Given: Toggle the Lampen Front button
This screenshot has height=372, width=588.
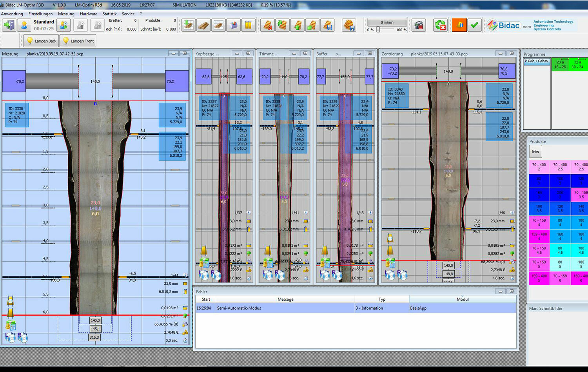Looking at the screenshot, I should click(x=78, y=41).
